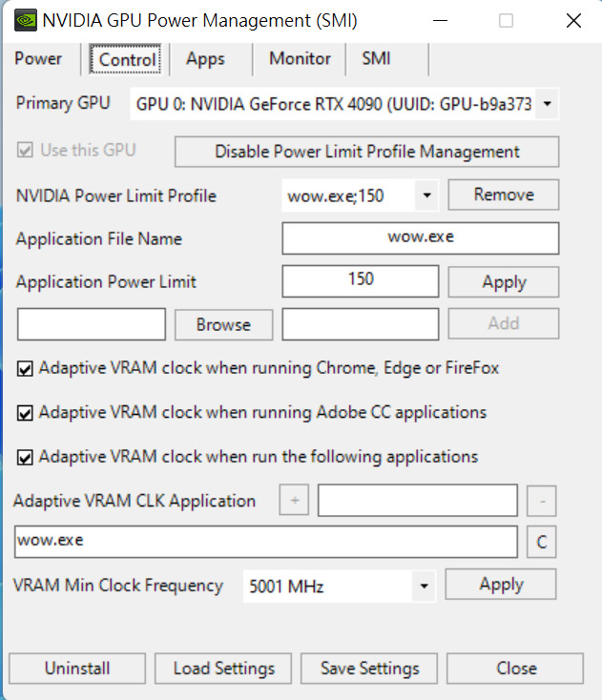This screenshot has height=700, width=602.
Task: Click Disable Power Limit Profile Management button
Action: pyautogui.click(x=366, y=152)
